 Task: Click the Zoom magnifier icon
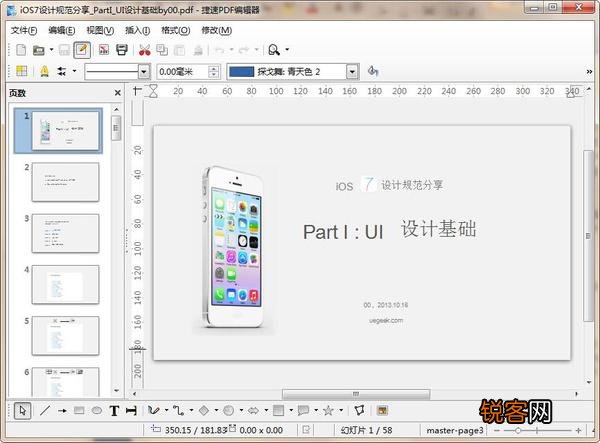(x=274, y=50)
